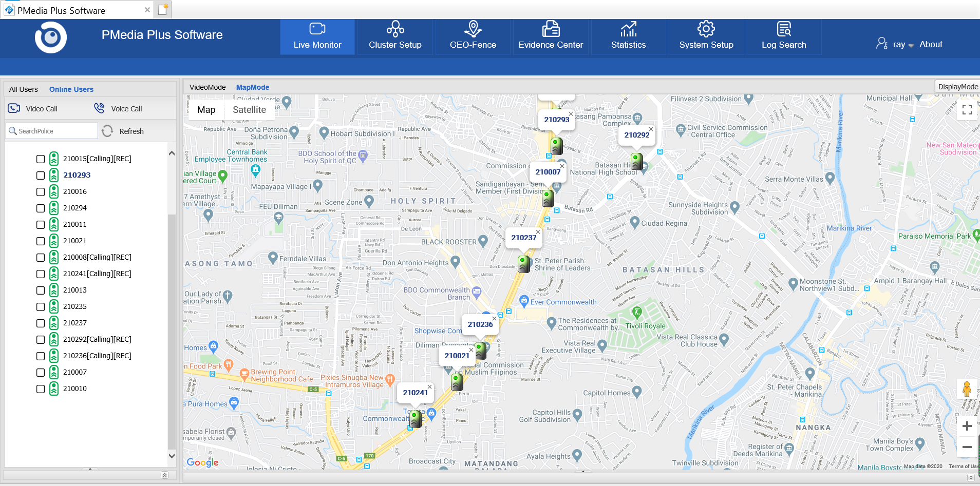
Task: Click the device marker under 210021 label
Action: (x=457, y=382)
